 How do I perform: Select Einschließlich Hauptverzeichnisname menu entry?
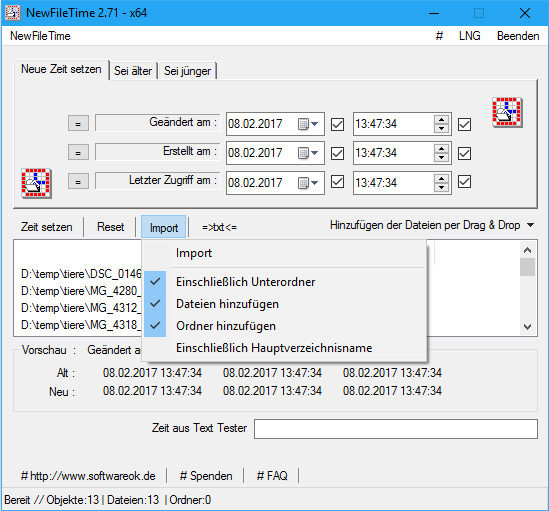284,348
